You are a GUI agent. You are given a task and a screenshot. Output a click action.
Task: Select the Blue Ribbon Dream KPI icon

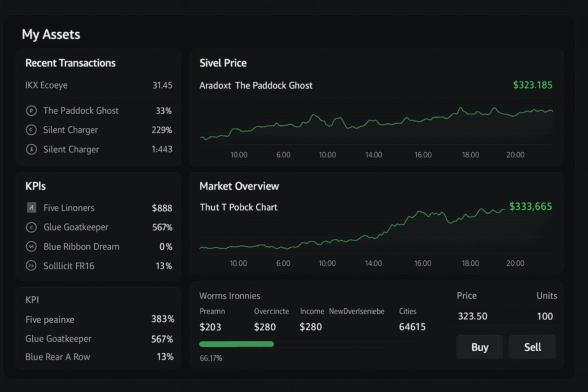pos(31,247)
